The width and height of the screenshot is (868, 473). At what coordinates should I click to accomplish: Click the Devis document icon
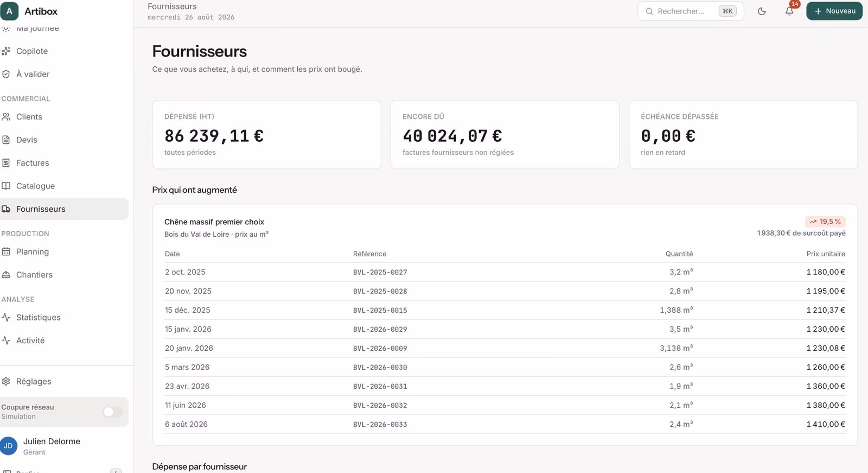pos(6,140)
